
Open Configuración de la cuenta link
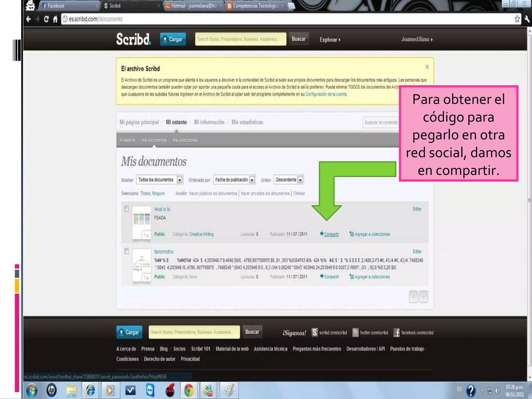click(x=326, y=94)
